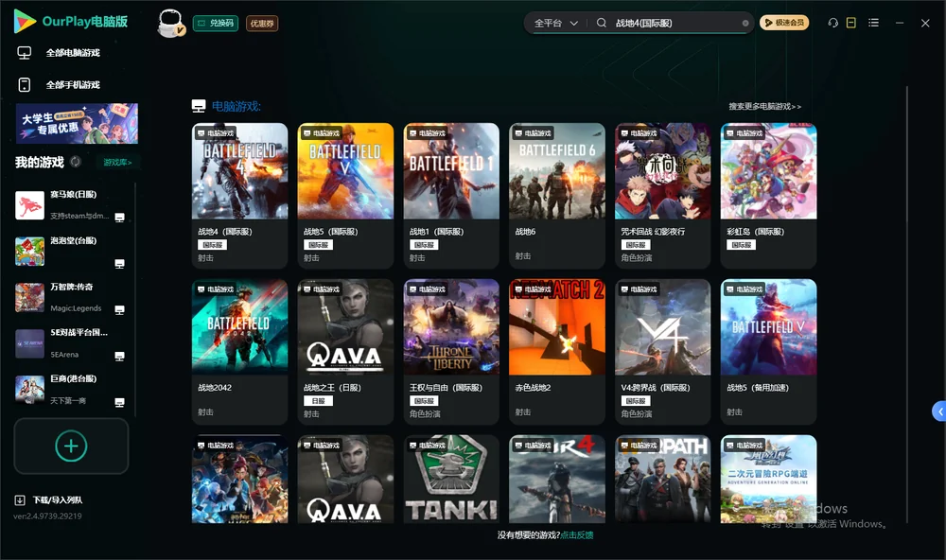Click the 兑换码 redeem button
This screenshot has width=946, height=560.
click(216, 23)
